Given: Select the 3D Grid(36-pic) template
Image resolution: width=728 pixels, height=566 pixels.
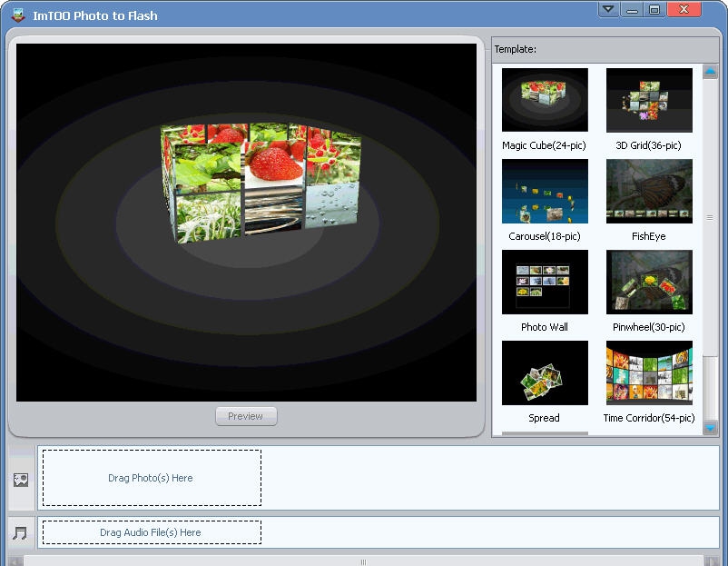Looking at the screenshot, I should [x=648, y=100].
